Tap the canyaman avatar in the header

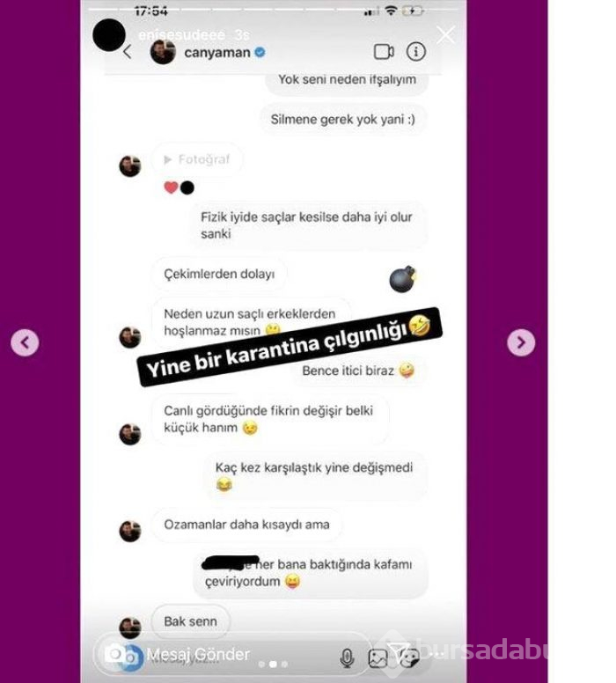pos(163,51)
